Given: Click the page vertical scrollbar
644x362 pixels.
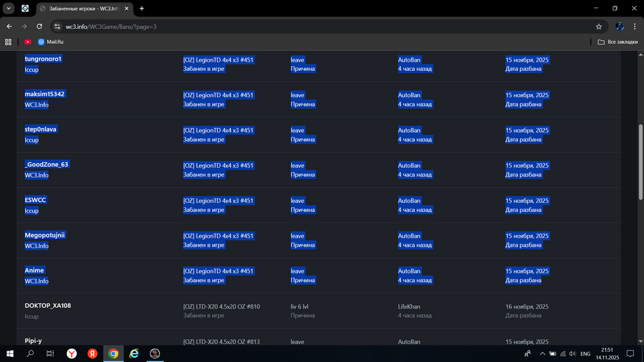Looking at the screenshot, I should pyautogui.click(x=639, y=161).
